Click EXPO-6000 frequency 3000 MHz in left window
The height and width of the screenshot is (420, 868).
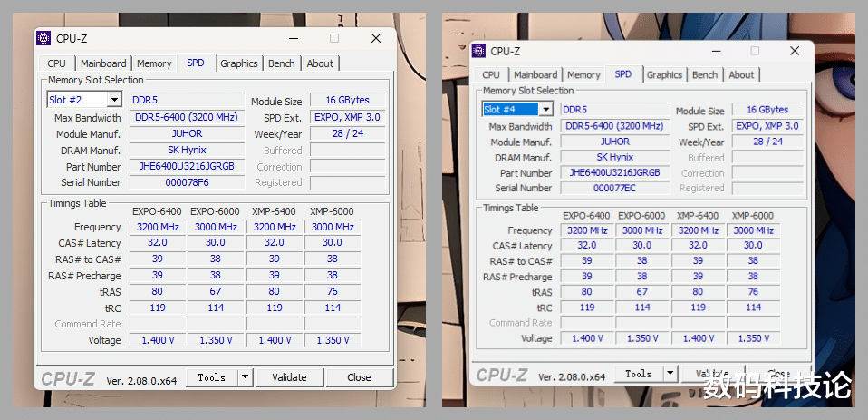pyautogui.click(x=216, y=227)
